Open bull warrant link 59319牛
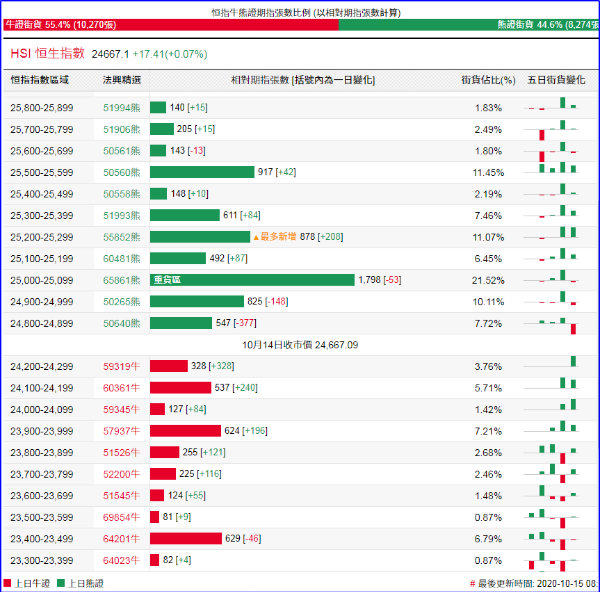The width and height of the screenshot is (600, 592). [x=121, y=367]
